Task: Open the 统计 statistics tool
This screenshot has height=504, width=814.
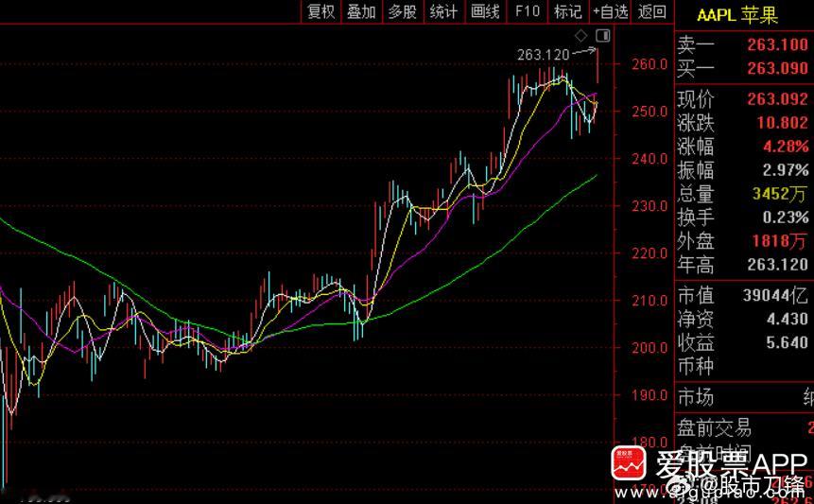Action: coord(443,11)
